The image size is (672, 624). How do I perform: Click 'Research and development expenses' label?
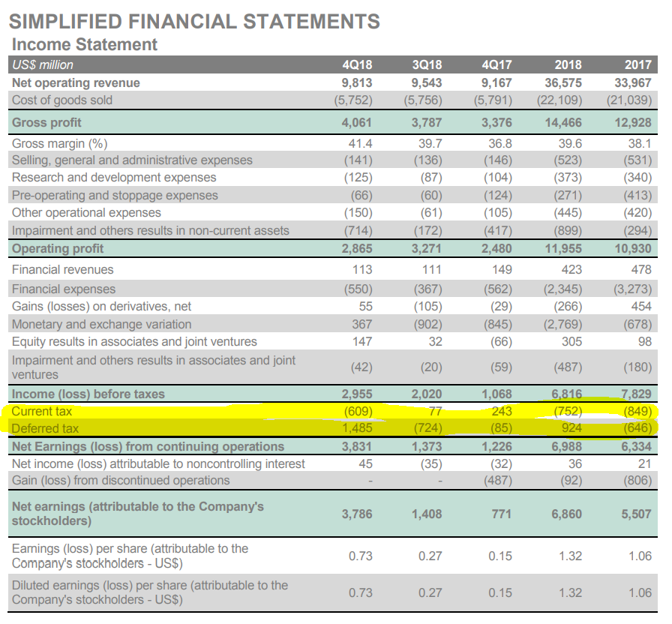pyautogui.click(x=114, y=178)
